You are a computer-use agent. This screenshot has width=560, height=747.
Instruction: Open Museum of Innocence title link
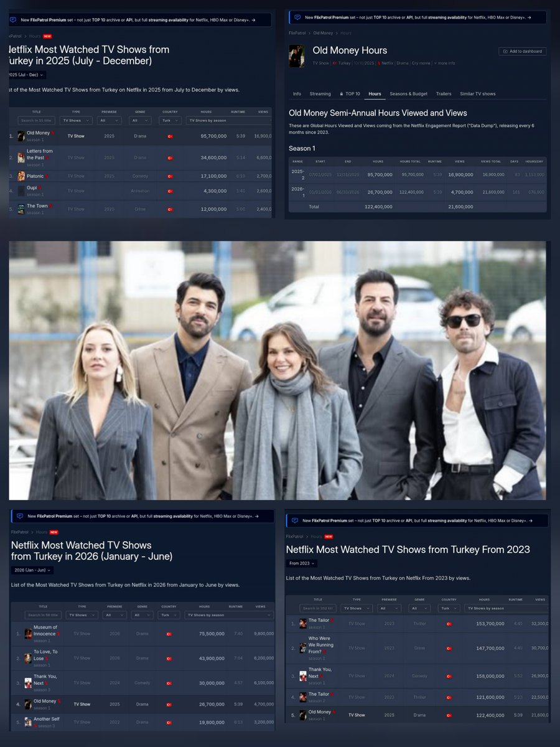coord(45,630)
